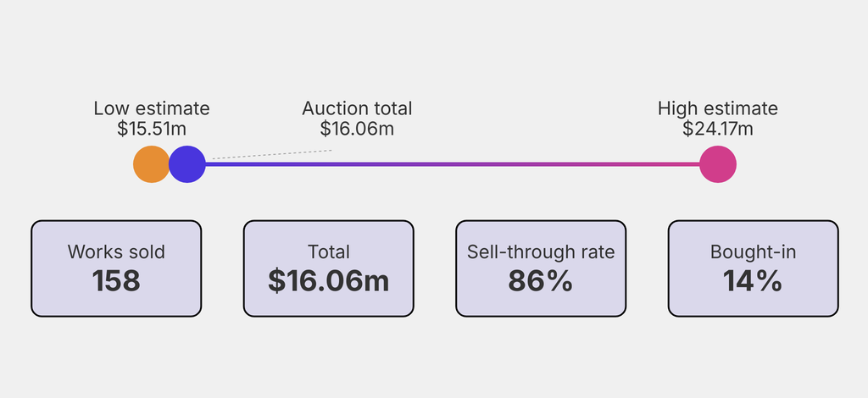
Task: Select the $15.51m low estimate value
Action: tap(152, 129)
